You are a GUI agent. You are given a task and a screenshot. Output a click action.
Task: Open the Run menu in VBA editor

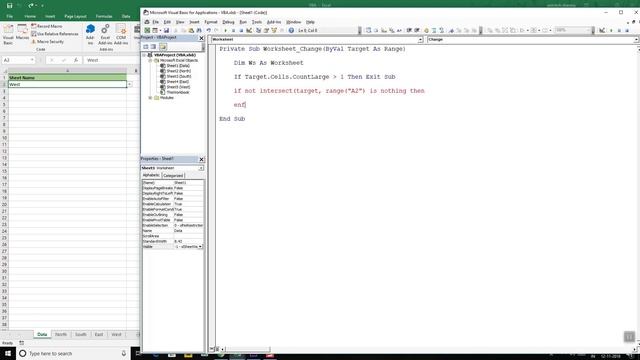tap(243, 22)
